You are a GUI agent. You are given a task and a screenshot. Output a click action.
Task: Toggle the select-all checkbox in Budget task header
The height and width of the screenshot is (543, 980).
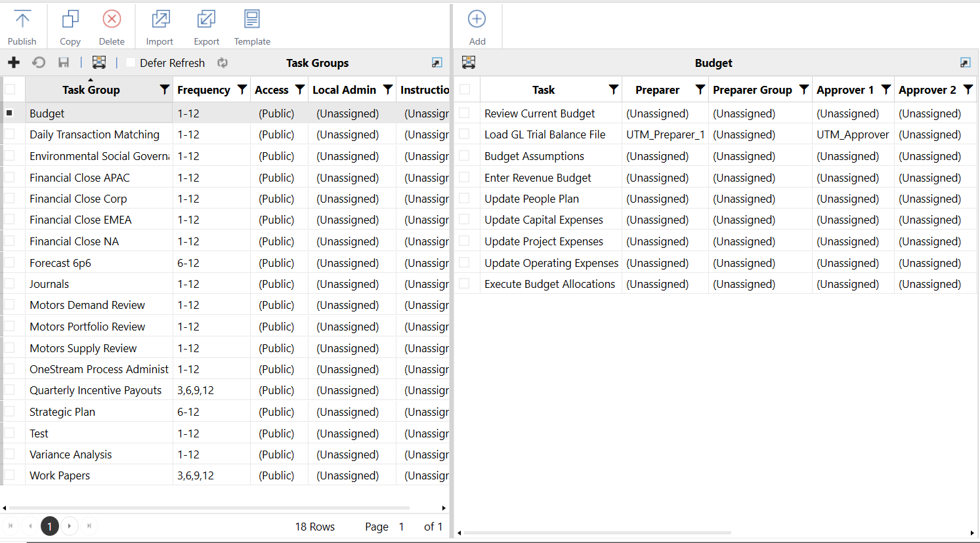tap(465, 89)
